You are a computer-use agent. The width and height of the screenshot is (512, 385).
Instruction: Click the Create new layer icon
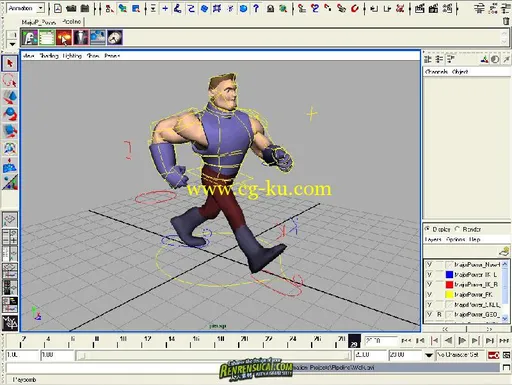(505, 252)
